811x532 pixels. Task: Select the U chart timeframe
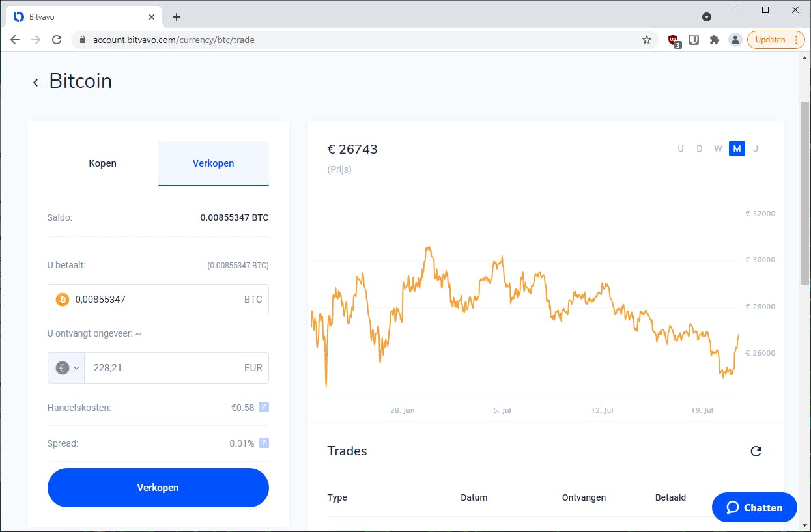coord(681,148)
